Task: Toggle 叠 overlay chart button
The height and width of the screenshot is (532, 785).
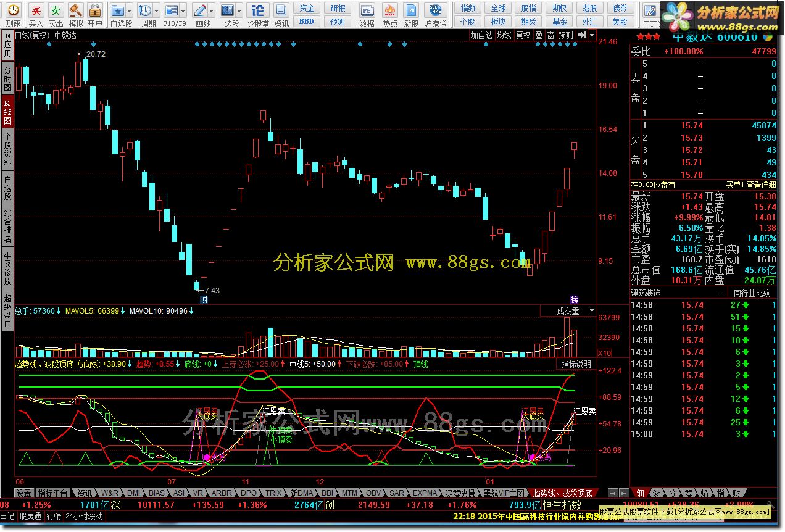Action: pos(539,36)
